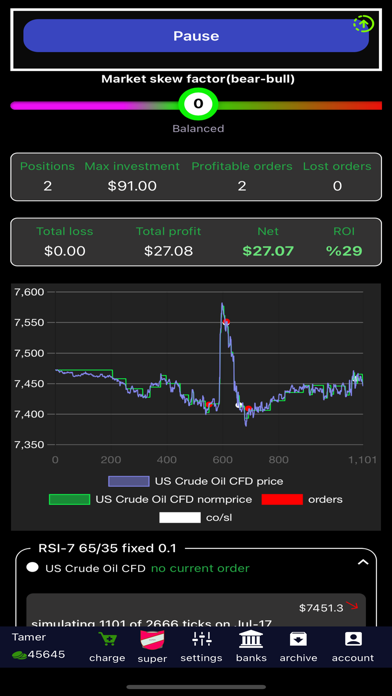Open the banks building icon

coord(251,640)
